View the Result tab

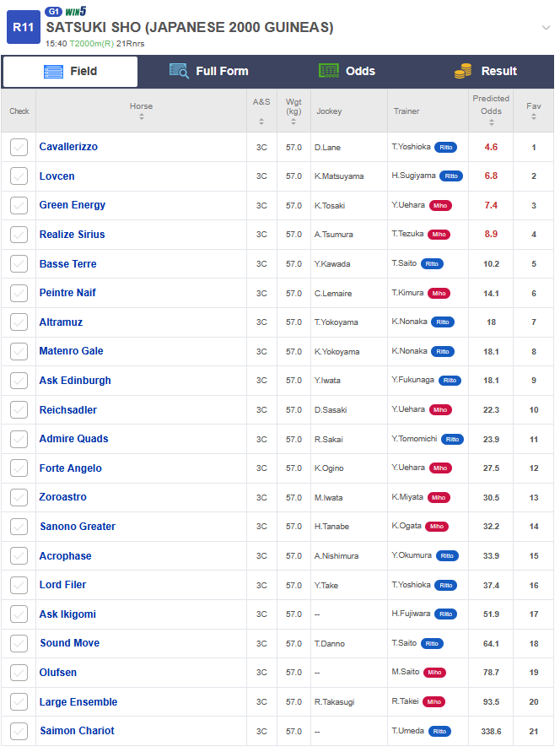(485, 72)
